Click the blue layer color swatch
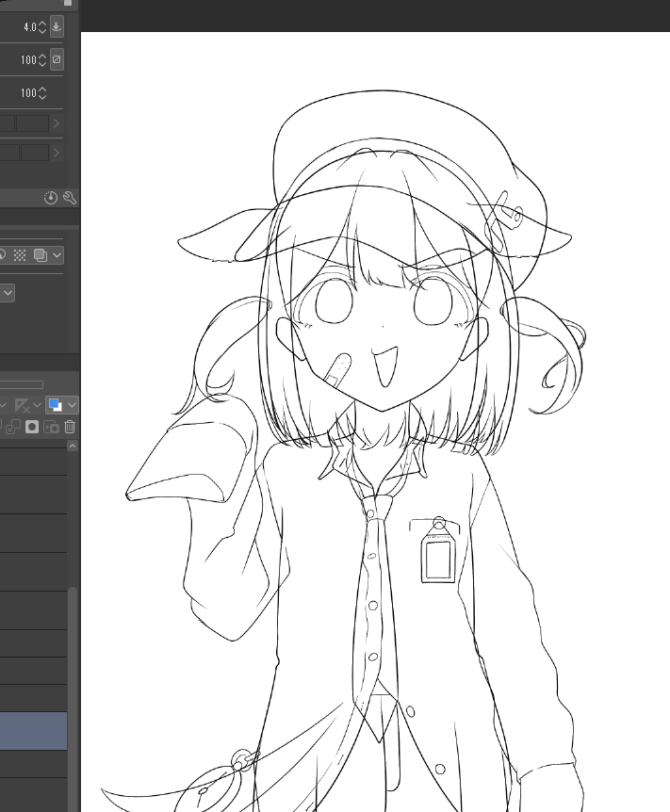Viewport: 670px width, 812px height. 55,405
